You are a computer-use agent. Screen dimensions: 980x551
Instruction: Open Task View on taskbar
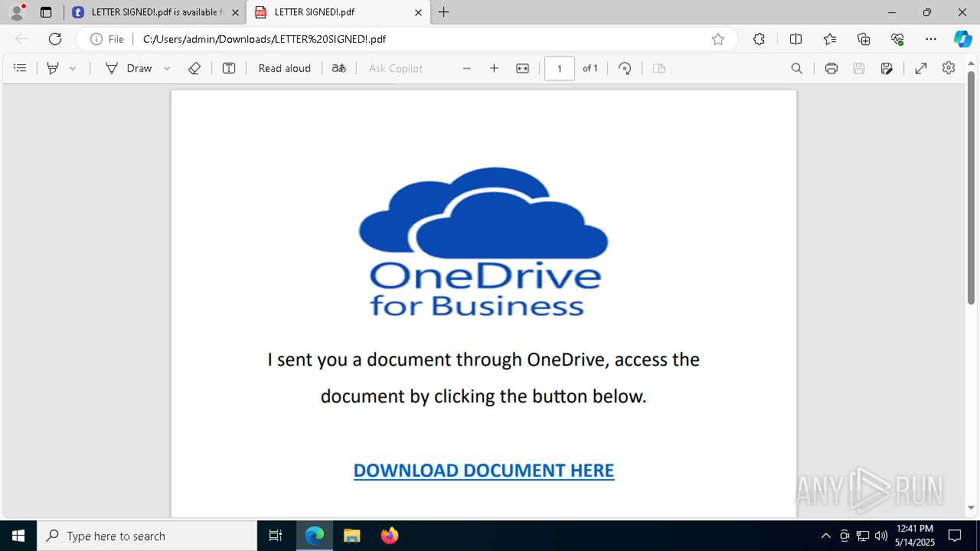tap(276, 536)
